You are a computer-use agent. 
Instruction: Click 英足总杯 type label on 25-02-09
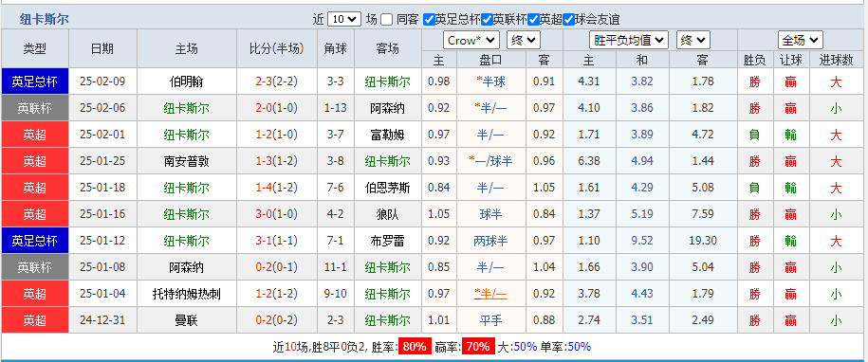click(x=35, y=81)
